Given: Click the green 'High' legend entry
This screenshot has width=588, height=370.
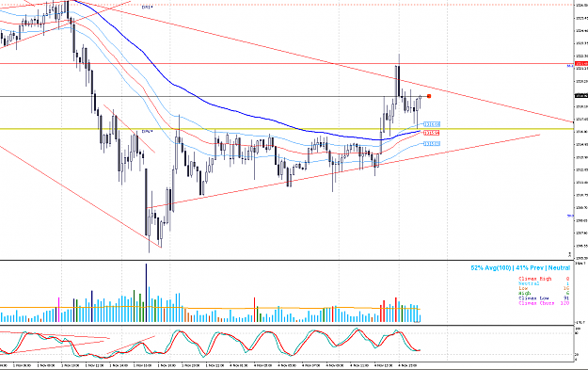Looking at the screenshot, I should coord(524,294).
